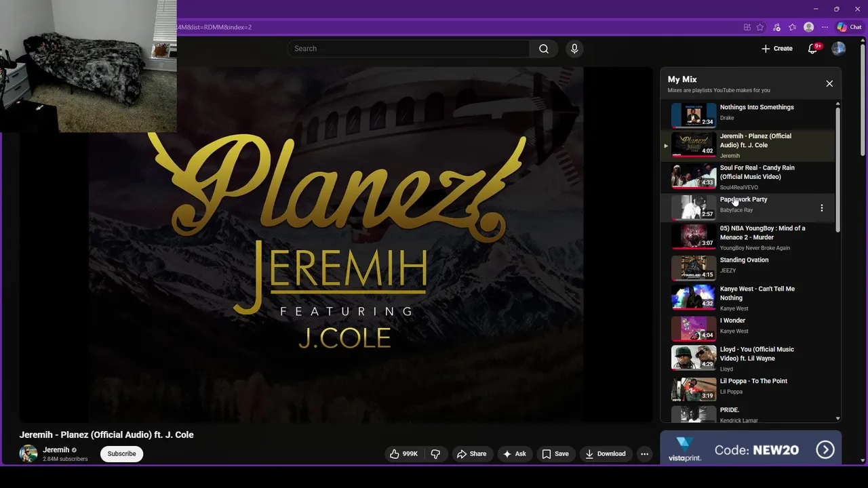Minimize the browser window

[816, 9]
